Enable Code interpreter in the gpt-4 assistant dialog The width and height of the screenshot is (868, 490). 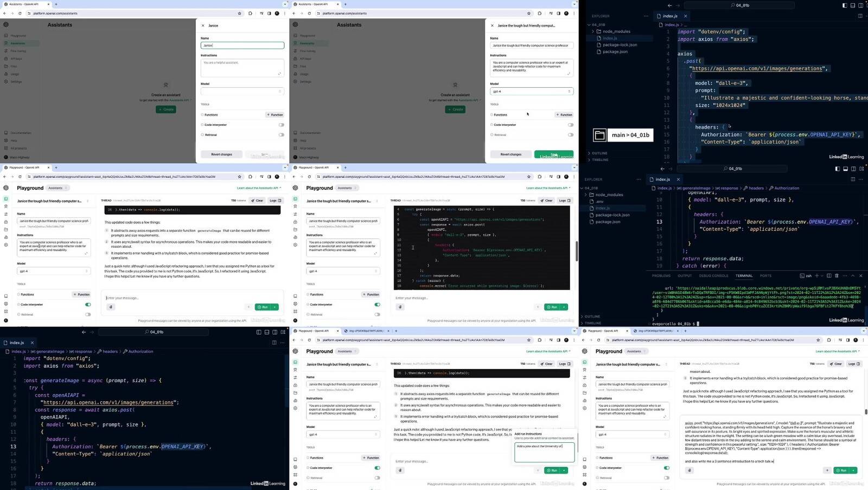coord(570,125)
